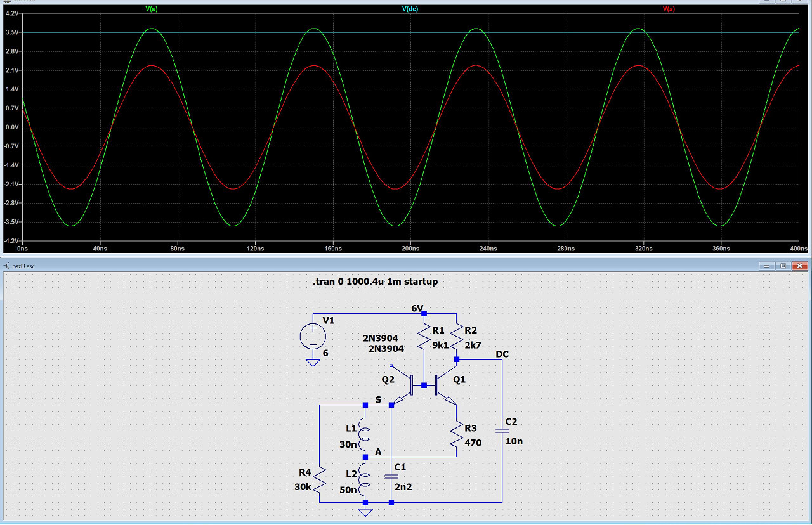
Task: Click resistor R4 symbol
Action: 320,481
